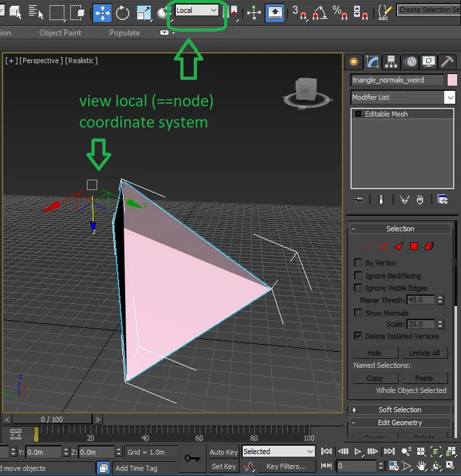Open the Modify command panel tab
This screenshot has width=461, height=476.
[372, 62]
